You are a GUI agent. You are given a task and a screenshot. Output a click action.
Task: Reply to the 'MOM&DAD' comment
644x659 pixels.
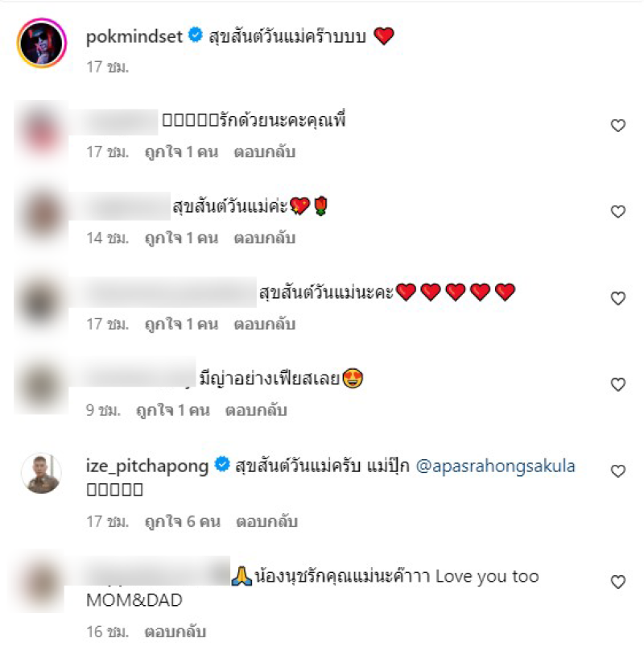click(x=175, y=632)
